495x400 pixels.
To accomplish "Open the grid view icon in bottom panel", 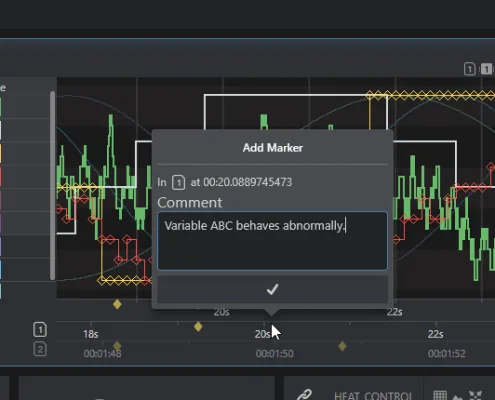I will 440,396.
